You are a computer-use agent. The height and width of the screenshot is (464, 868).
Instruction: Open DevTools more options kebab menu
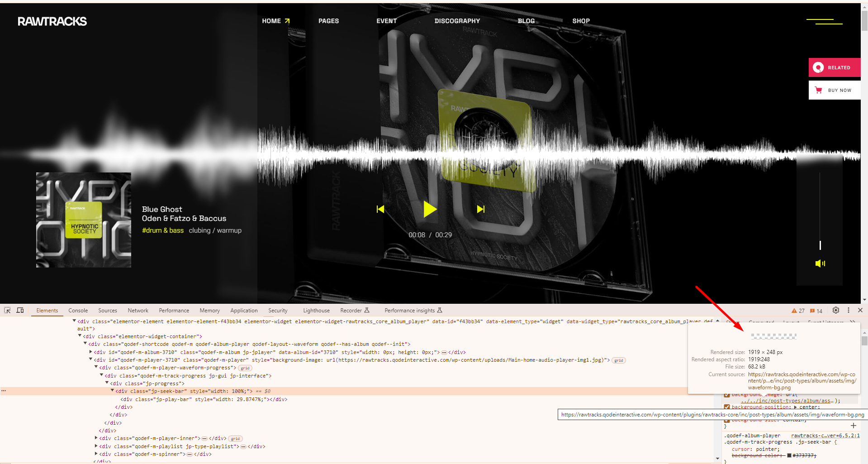849,310
